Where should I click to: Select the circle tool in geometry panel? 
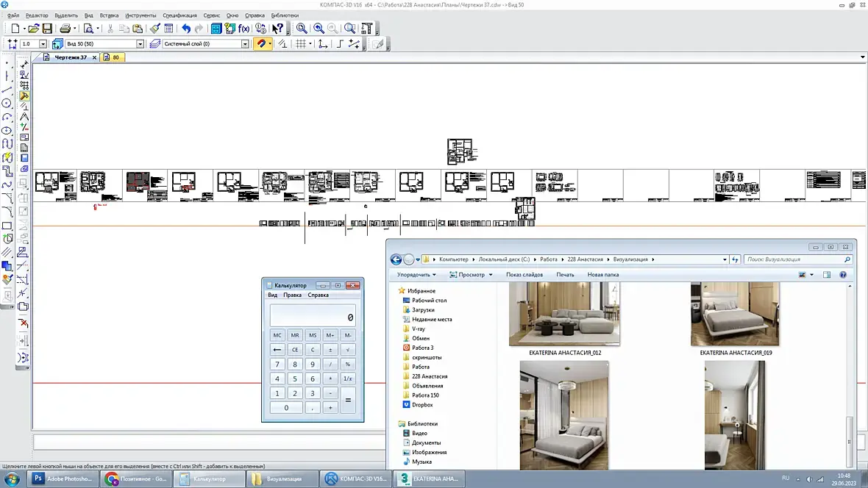point(7,103)
